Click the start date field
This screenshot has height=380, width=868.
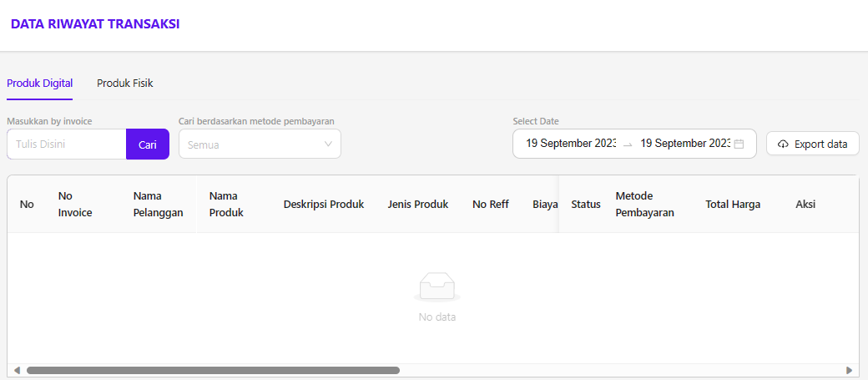[570, 144]
